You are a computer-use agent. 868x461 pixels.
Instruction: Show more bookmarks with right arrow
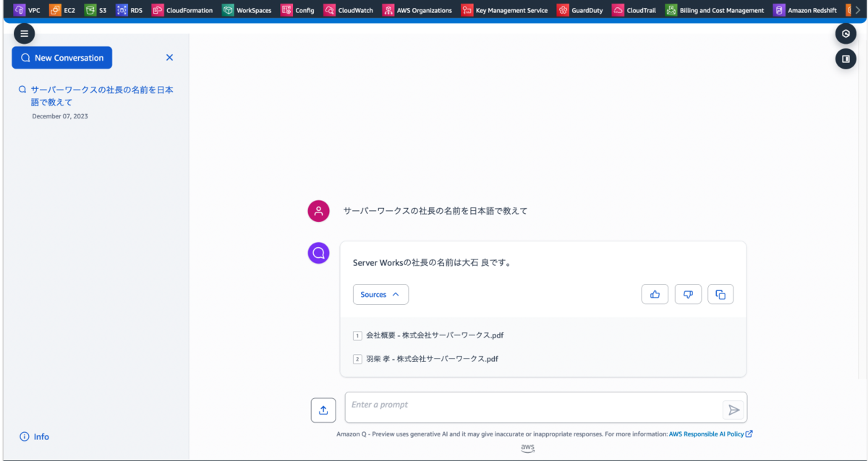pyautogui.click(x=858, y=10)
